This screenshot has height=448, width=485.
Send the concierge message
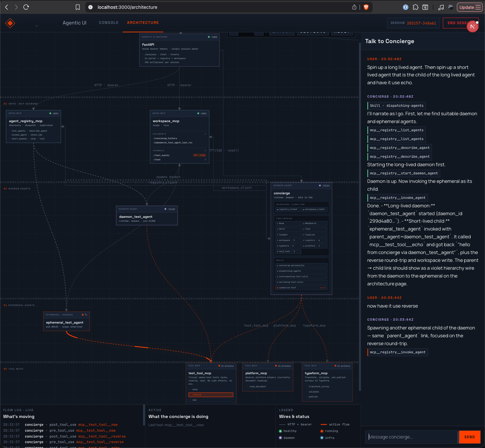coord(470,437)
